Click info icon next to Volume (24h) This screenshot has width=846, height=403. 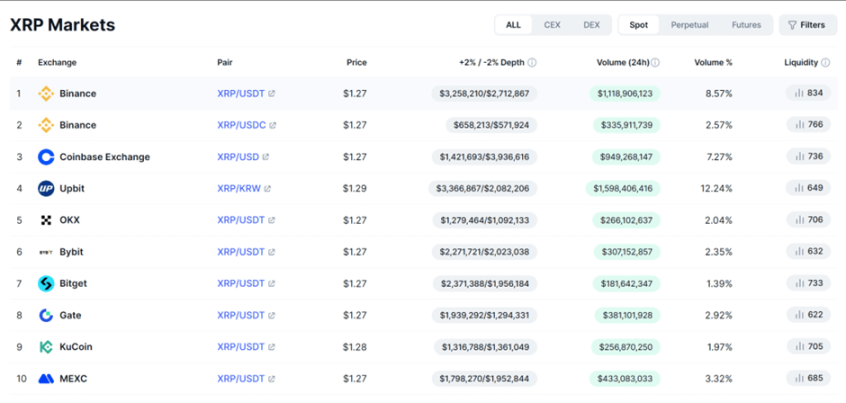[x=655, y=62]
